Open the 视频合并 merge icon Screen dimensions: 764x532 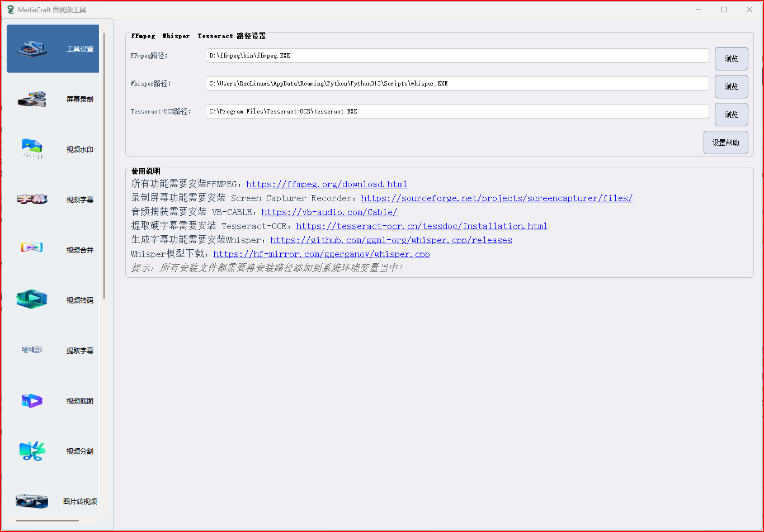coord(32,248)
